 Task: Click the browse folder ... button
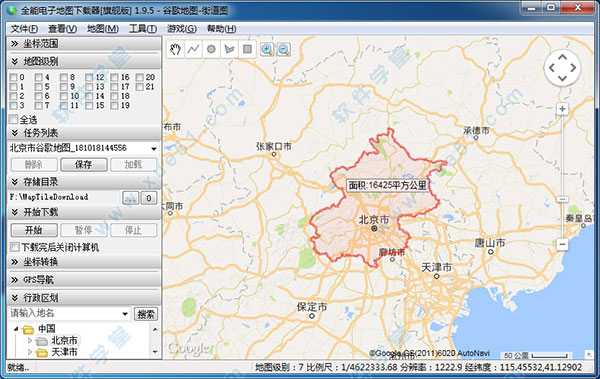[130, 198]
